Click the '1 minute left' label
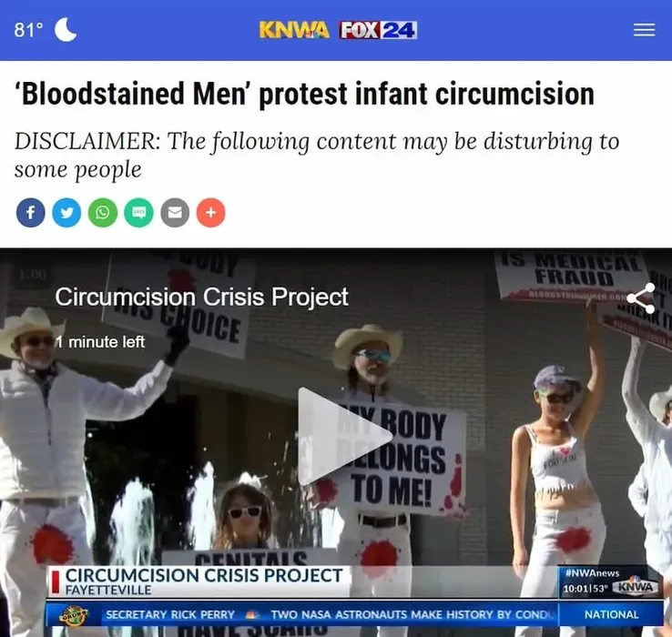The image size is (672, 637). tap(100, 342)
